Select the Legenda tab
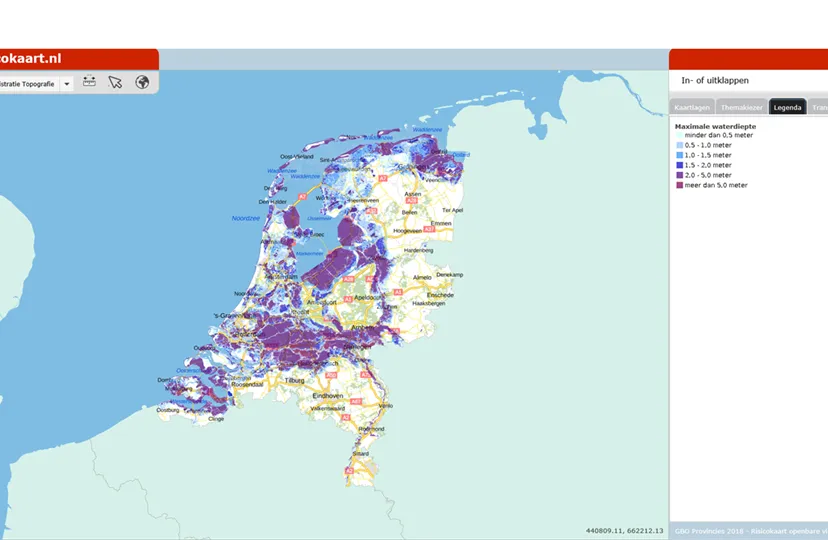This screenshot has width=828, height=540. [x=787, y=107]
